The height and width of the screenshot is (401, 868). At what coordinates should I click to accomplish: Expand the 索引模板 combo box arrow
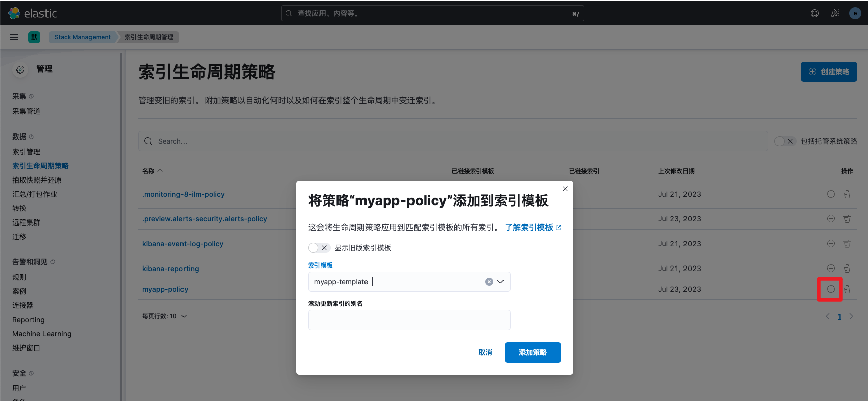pos(500,282)
